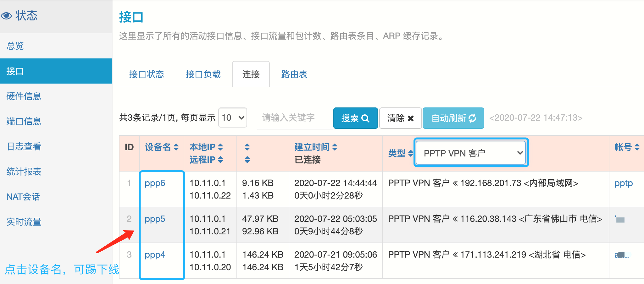Screen dimensions: 644x284
Task: Open the per-page count dropdown showing 10
Action: tap(233, 118)
